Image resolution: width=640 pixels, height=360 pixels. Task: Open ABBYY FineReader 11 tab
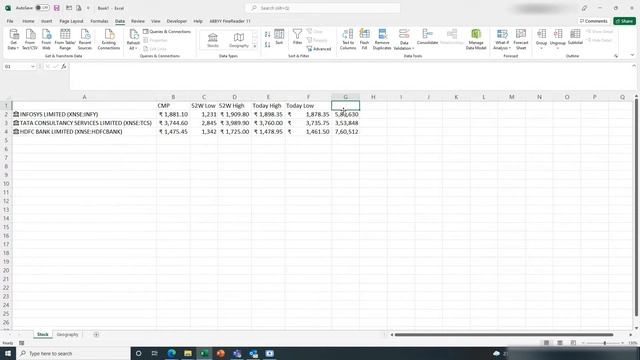tap(230, 21)
